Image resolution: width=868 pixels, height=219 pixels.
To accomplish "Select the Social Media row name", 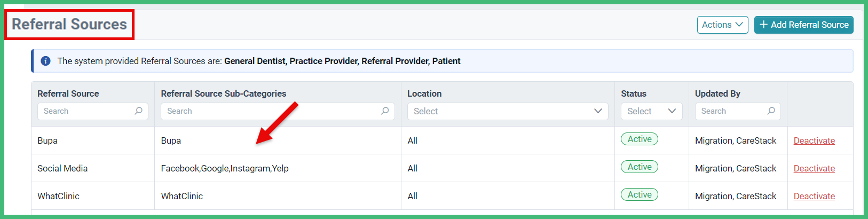I will point(62,168).
